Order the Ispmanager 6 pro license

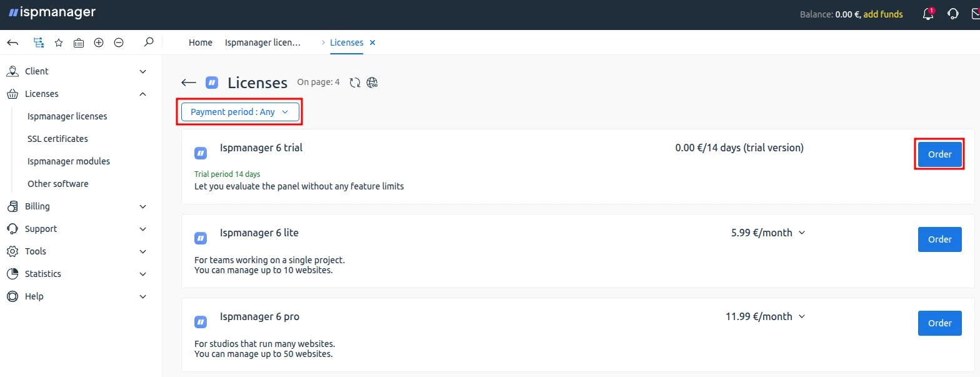tap(939, 323)
